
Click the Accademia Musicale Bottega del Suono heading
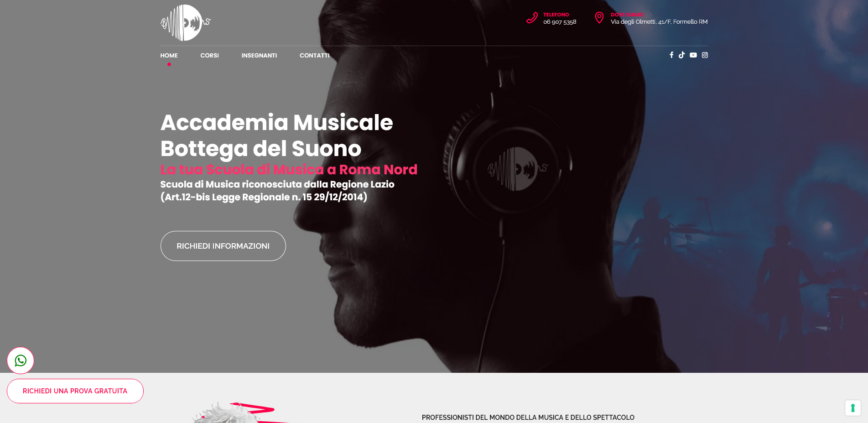[x=276, y=135]
